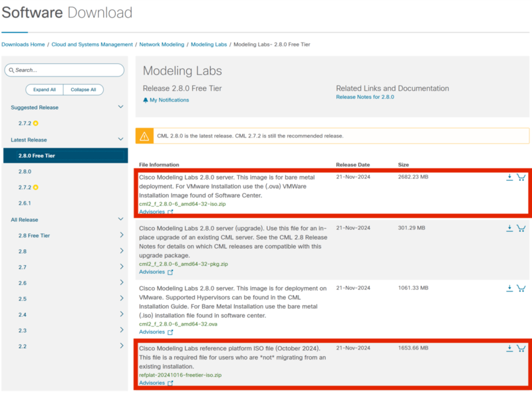Click the external-link icon beside refplat Advisories
The width and height of the screenshot is (532, 408).
[170, 383]
